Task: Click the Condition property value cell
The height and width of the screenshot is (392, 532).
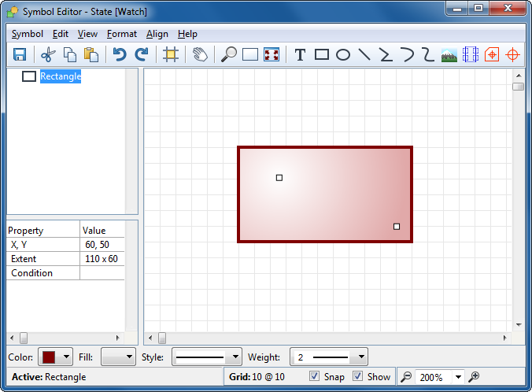Action: point(102,273)
